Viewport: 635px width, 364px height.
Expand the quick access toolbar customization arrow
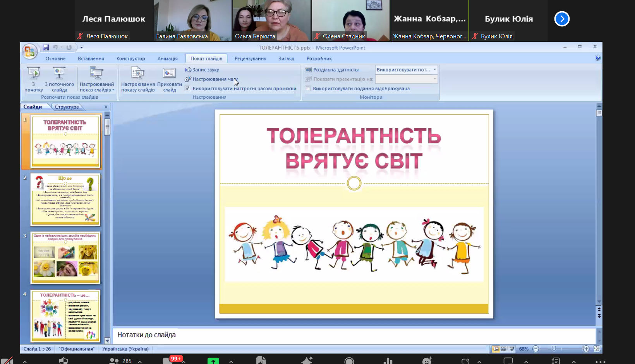tap(81, 47)
